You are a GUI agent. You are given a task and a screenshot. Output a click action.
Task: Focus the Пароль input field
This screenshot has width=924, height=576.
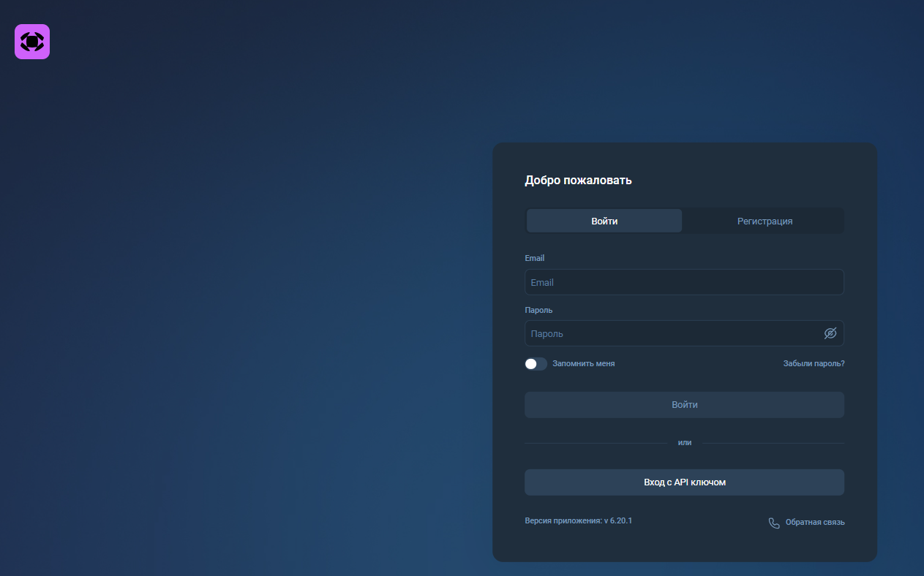pyautogui.click(x=673, y=333)
